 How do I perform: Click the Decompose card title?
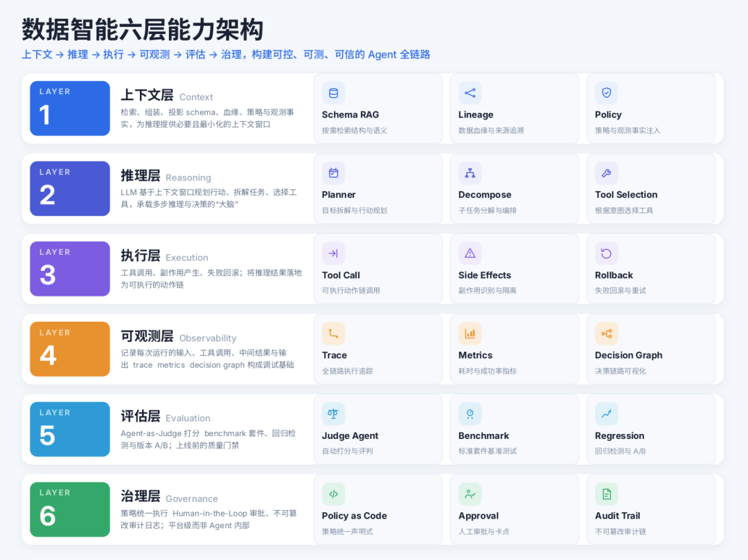[485, 195]
